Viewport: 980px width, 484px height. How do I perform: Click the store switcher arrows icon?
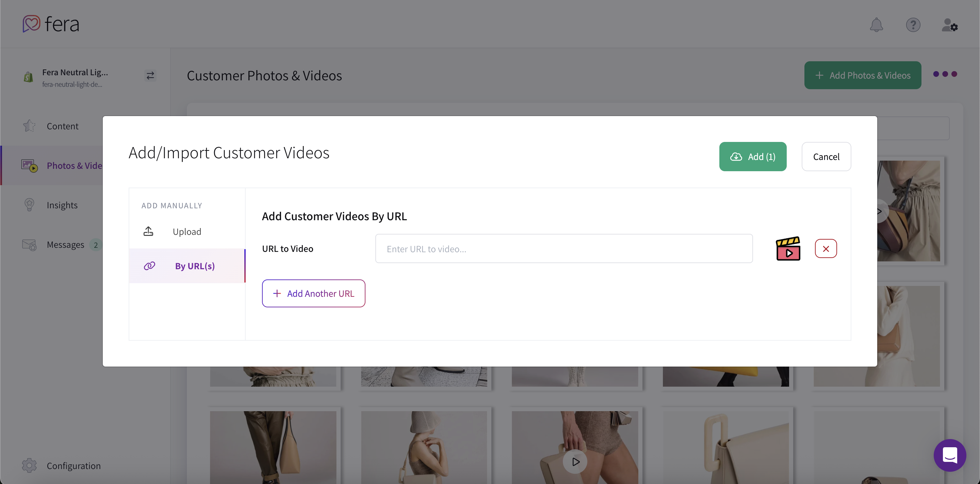coord(150,75)
